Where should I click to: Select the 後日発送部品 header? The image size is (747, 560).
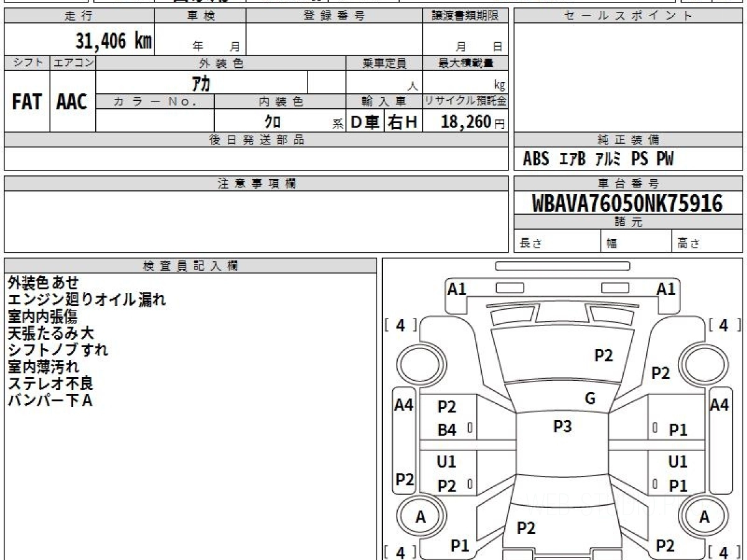[x=256, y=140]
